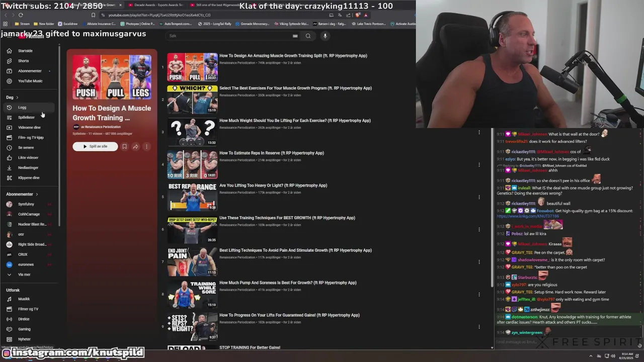Image resolution: width=644 pixels, height=362 pixels.
Task: Open the on-screen keyboard icon in search box
Action: tap(295, 36)
